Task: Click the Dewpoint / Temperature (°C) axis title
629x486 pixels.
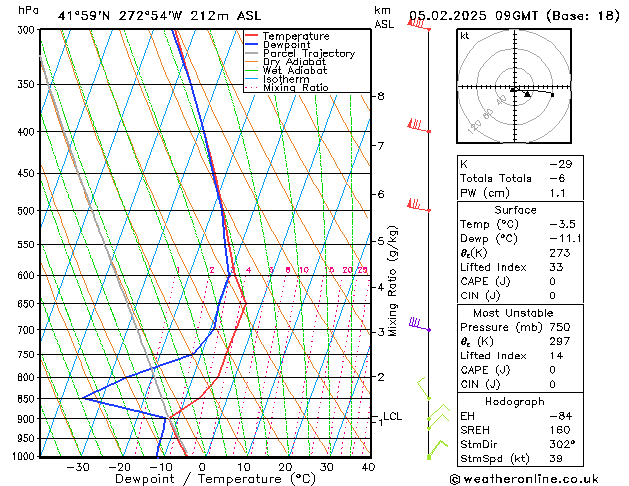Action: point(215,479)
